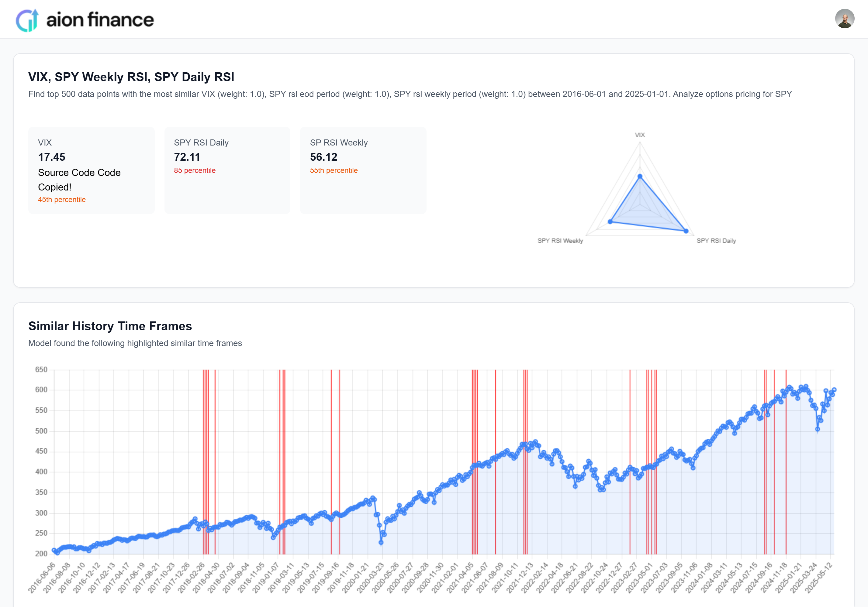Click the SPY RSI Daily radar vertex point
Screen dimensions: 868x607
pyautogui.click(x=686, y=231)
